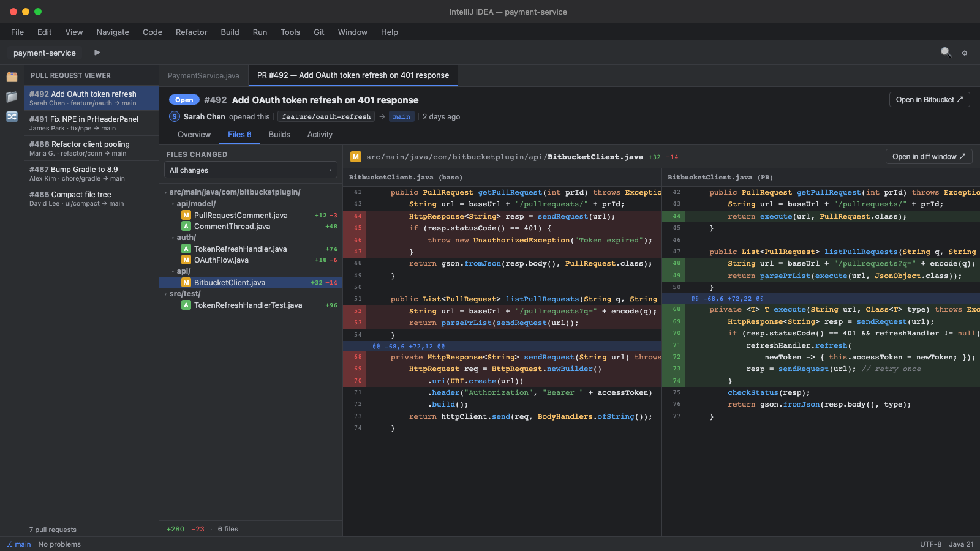
Task: Open the Pull Requests shuffle-arrows sidebar icon
Action: [x=12, y=116]
